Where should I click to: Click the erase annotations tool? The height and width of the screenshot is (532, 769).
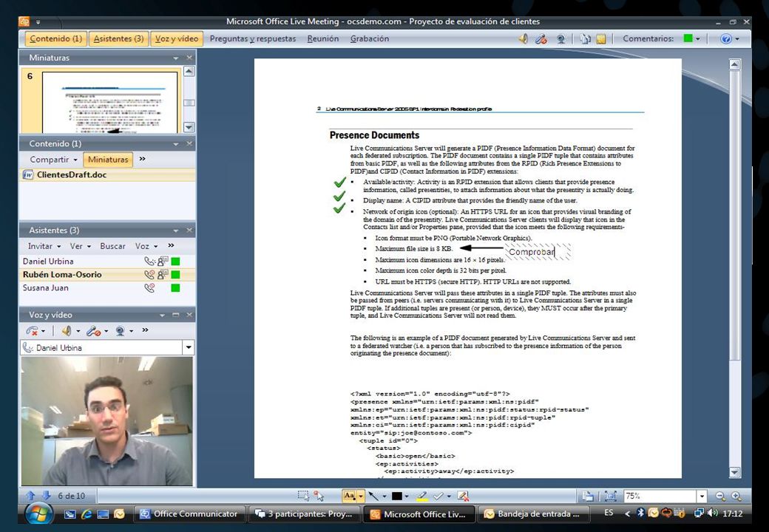(x=462, y=496)
